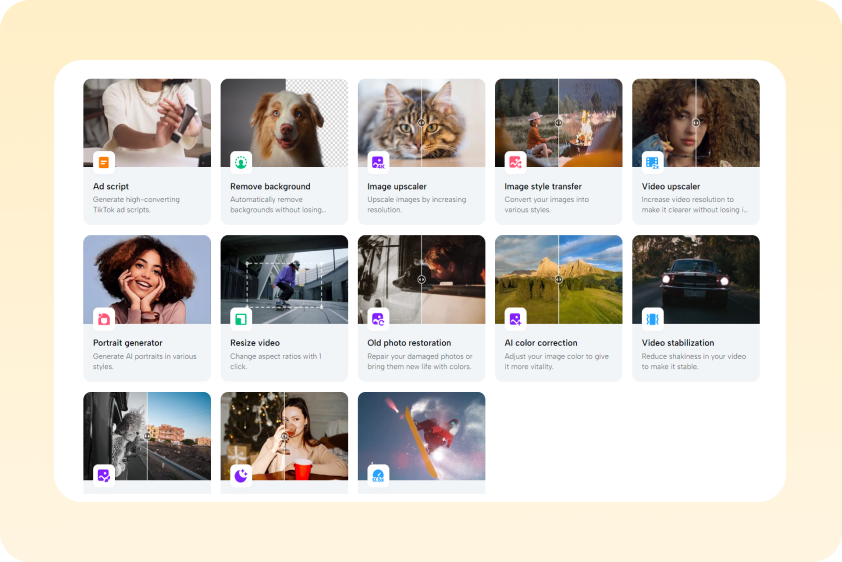Image resolution: width=842 pixels, height=562 pixels.
Task: Open the skateboarder Resize video thumbnail
Action: click(x=284, y=280)
